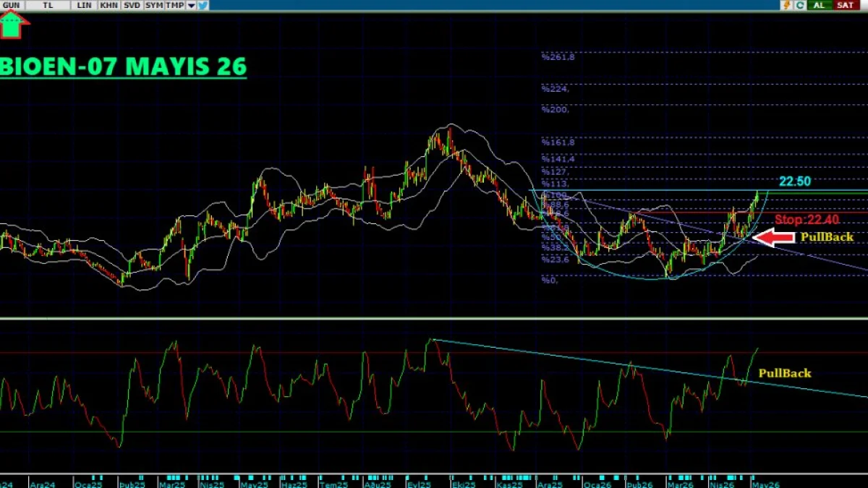Screen dimensions: 868x488
Task: Click the Mar26 date on time axis
Action: tap(680, 484)
